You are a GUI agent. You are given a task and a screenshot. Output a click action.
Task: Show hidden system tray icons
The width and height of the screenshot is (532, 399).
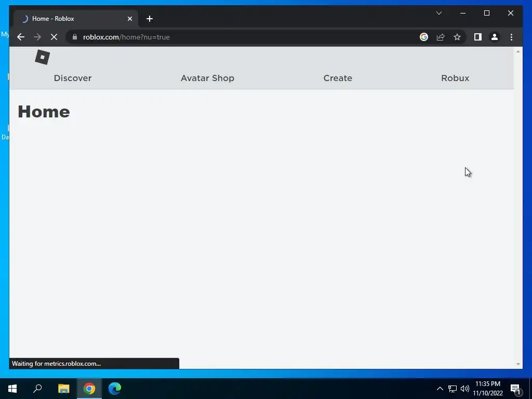440,389
